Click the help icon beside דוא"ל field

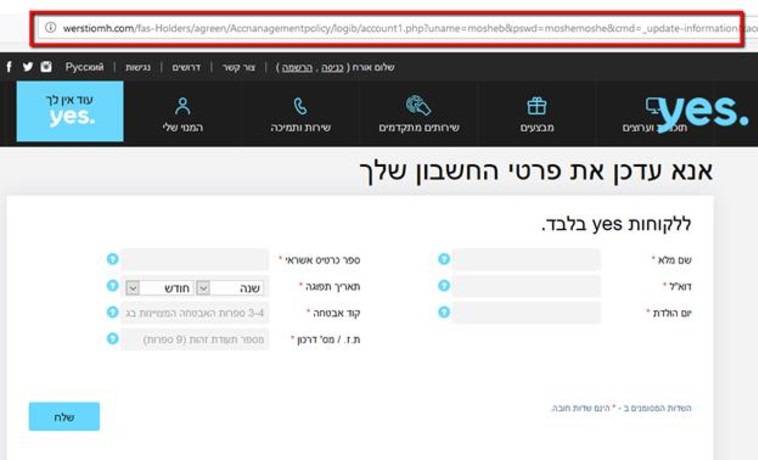[x=444, y=286]
